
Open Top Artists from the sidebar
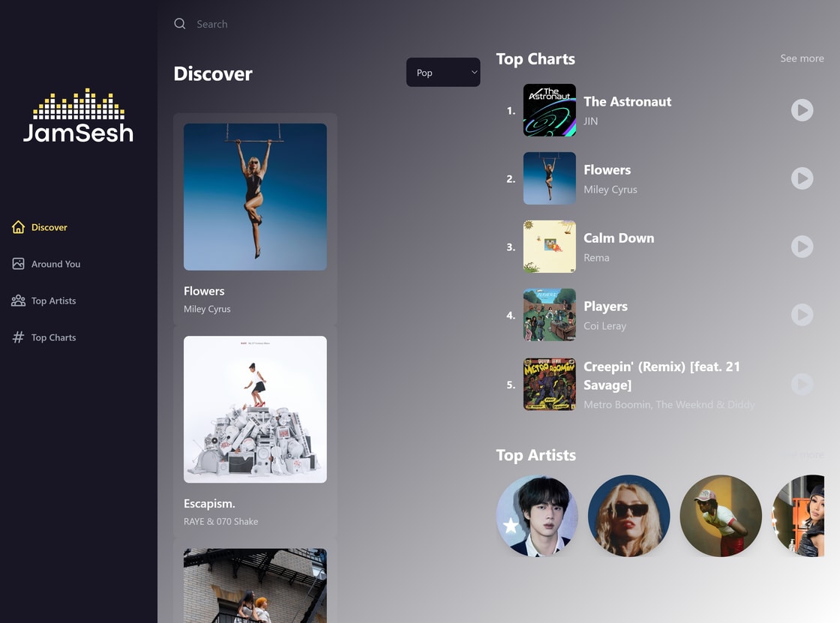[53, 301]
